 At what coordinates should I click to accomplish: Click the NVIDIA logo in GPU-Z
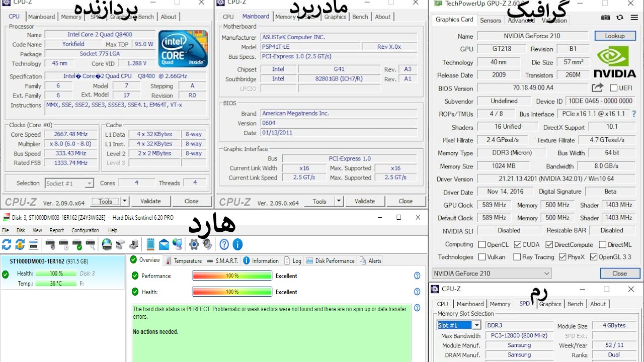pyautogui.click(x=615, y=62)
